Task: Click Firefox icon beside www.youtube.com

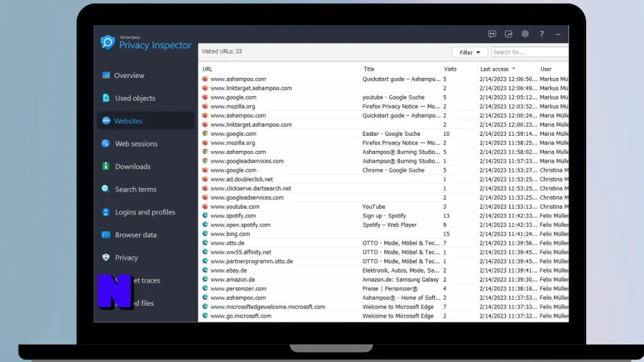Action: [205, 206]
